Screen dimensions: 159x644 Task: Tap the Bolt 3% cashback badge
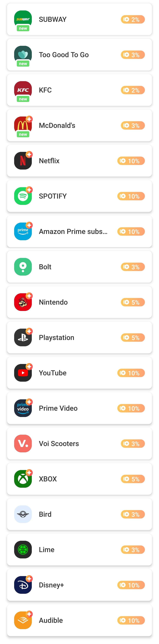(133, 267)
